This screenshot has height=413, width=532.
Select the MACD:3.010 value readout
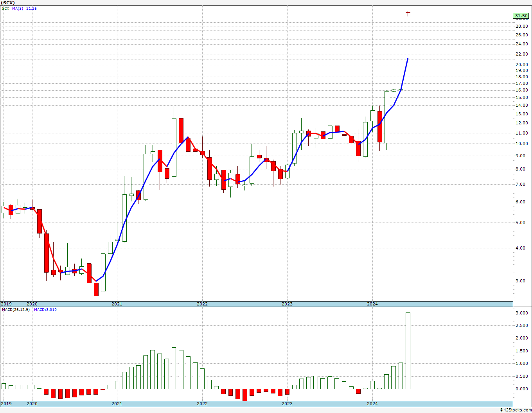(x=45, y=310)
